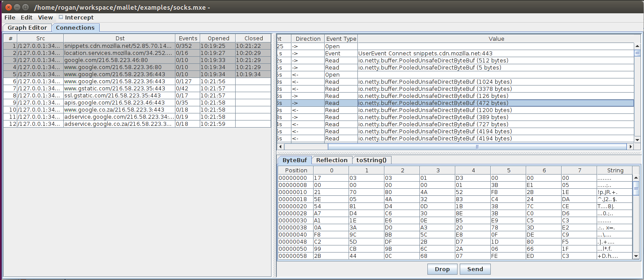Click the events table scroll-down arrow
Screen dimensions: 644x280
point(637,140)
